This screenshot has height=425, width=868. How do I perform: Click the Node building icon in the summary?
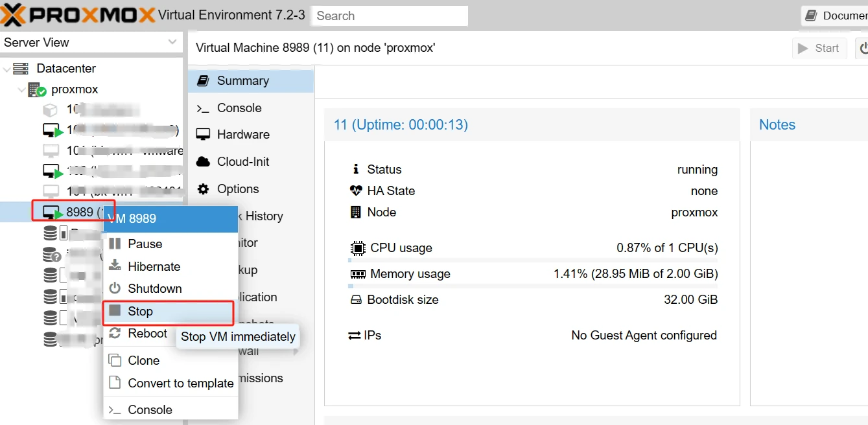pyautogui.click(x=355, y=212)
